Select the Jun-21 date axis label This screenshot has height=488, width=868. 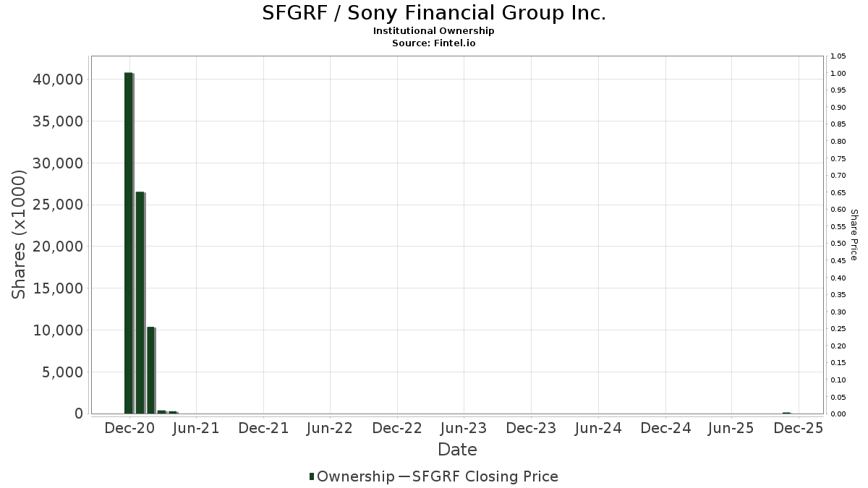coord(196,428)
